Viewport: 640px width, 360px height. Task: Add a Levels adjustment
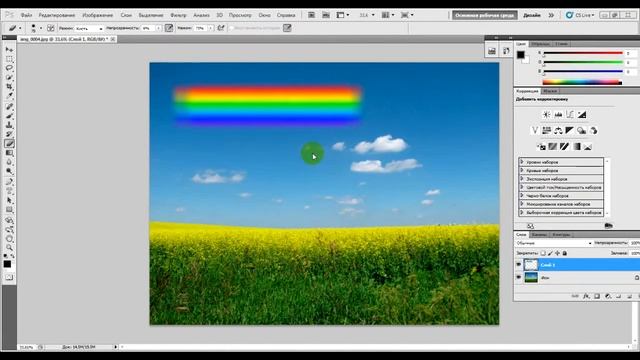point(558,115)
